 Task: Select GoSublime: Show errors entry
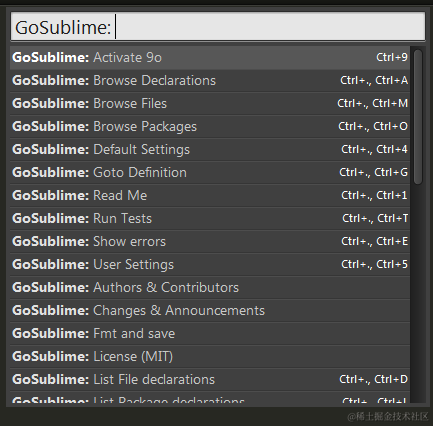pyautogui.click(x=210, y=242)
